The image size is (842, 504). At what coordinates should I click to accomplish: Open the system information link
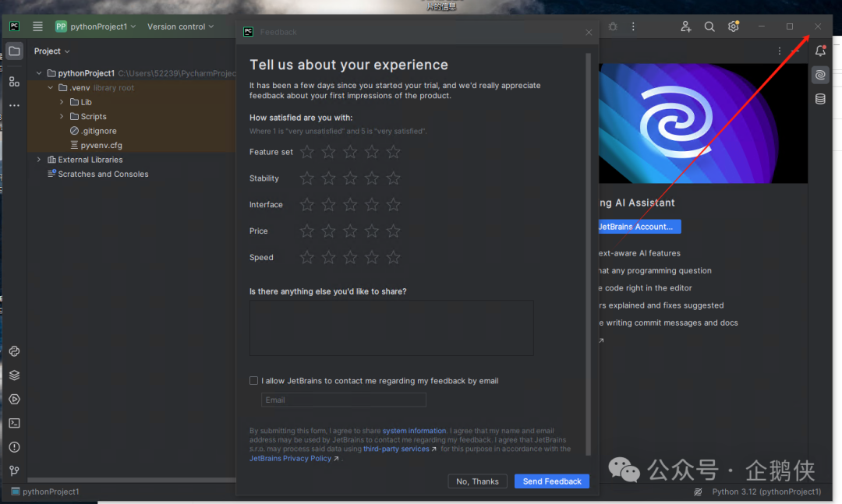(x=414, y=431)
